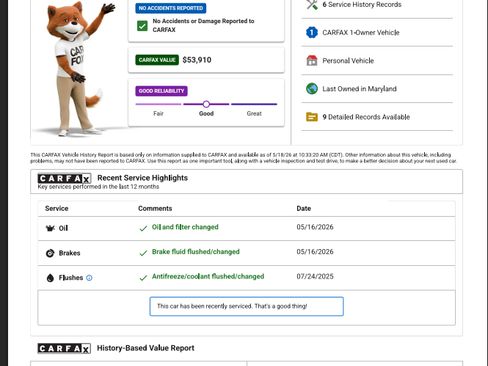
Task: Click checkmark next to Brake fluid flushed/changed
Action: pos(143,253)
